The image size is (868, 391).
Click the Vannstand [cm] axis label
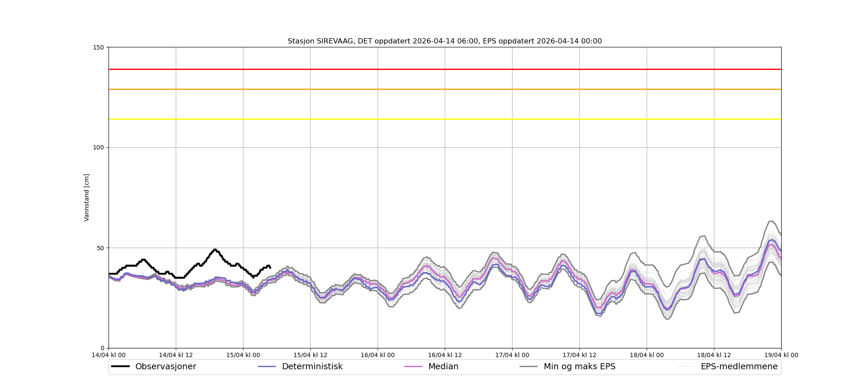[87, 198]
